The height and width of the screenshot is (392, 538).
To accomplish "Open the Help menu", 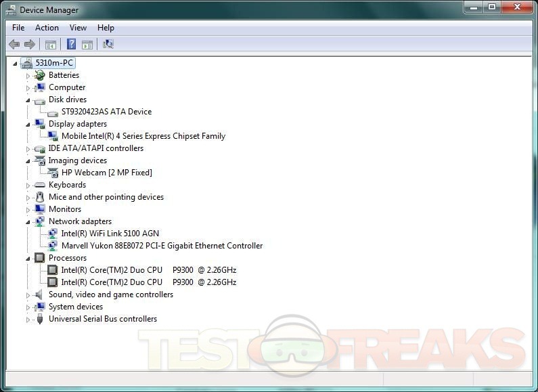I will (106, 28).
